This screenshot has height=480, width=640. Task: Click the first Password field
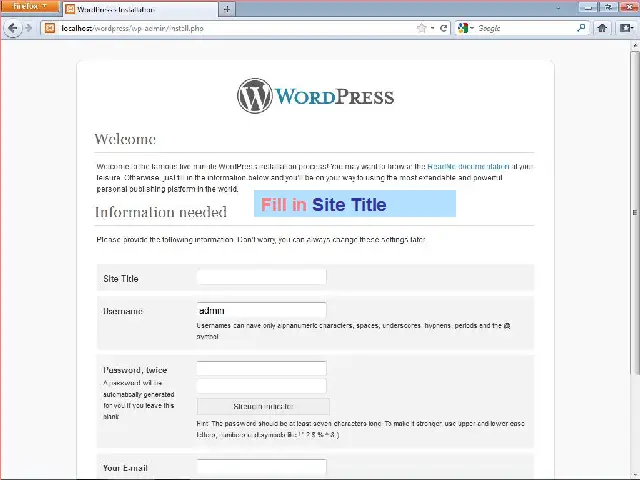tap(262, 368)
